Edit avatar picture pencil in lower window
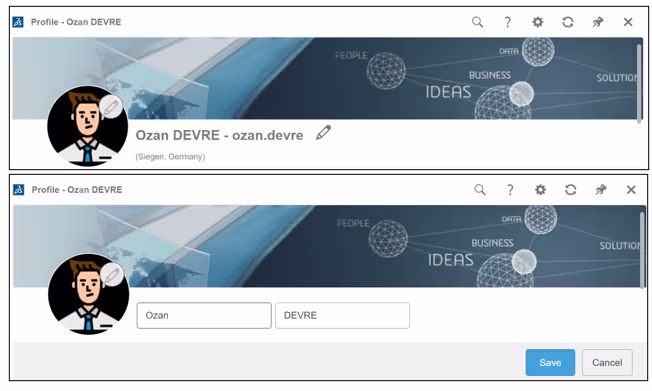The image size is (652, 391). tap(112, 275)
